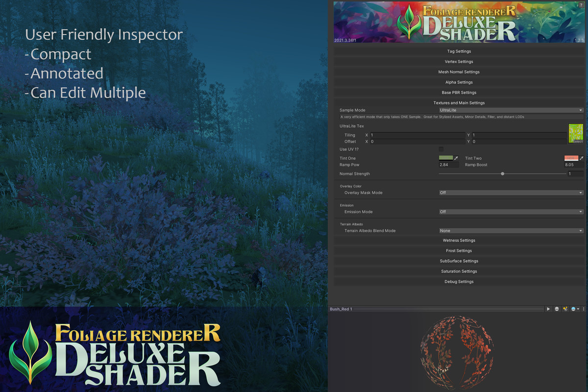588x392 pixels.
Task: Toggle the Use UV 1? checkbox
Action: tap(441, 149)
